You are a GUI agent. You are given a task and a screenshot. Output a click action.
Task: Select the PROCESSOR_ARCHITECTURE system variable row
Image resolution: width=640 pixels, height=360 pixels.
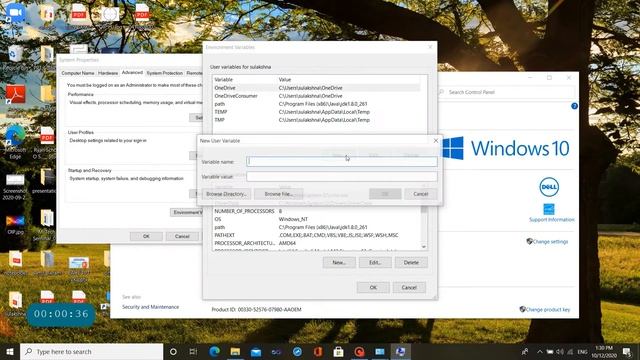coord(316,243)
